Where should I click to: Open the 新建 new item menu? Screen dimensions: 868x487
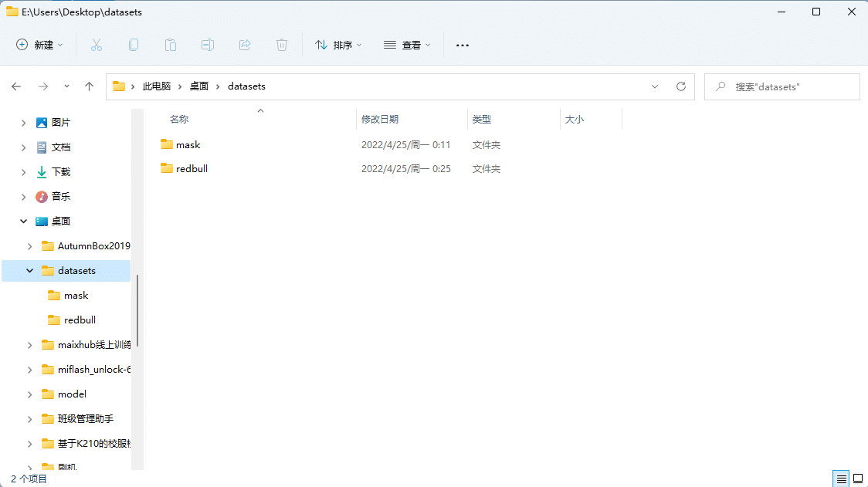point(39,45)
